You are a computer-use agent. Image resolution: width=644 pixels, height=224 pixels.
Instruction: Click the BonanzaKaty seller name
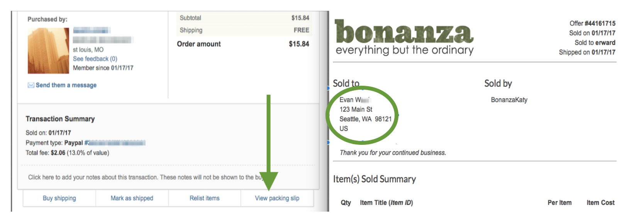pyautogui.click(x=509, y=100)
